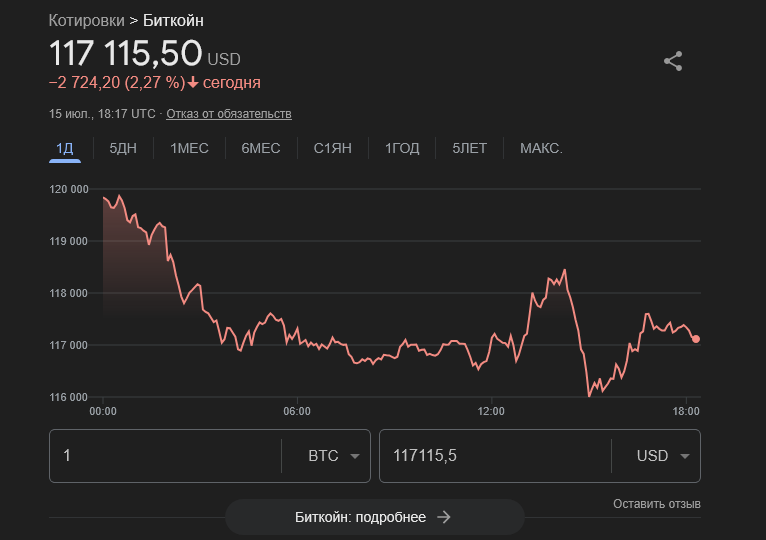Show the 1ГОД chart tab
The width and height of the screenshot is (766, 540).
click(402, 148)
